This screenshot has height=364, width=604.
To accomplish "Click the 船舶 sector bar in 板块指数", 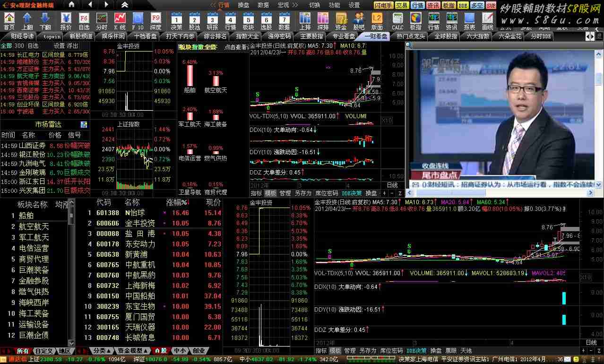I will point(190,76).
